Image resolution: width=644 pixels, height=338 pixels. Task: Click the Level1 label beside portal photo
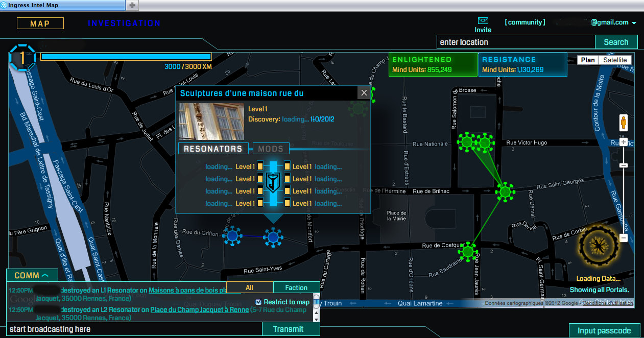258,109
